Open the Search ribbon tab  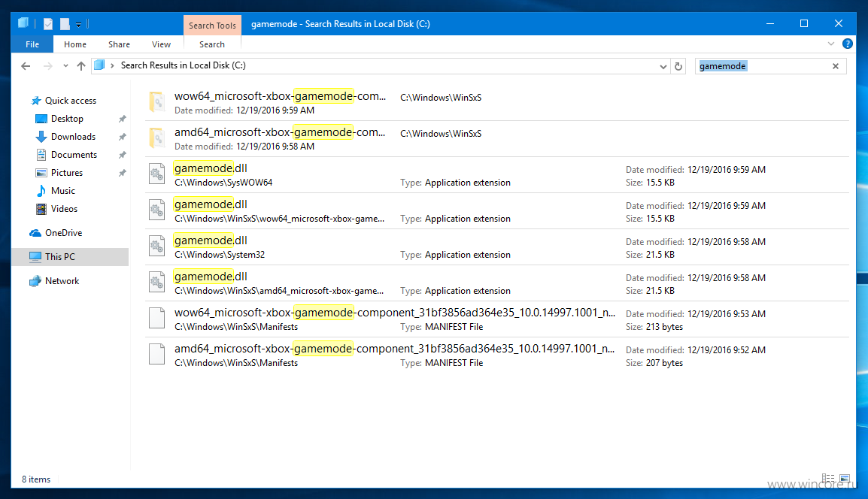point(212,44)
